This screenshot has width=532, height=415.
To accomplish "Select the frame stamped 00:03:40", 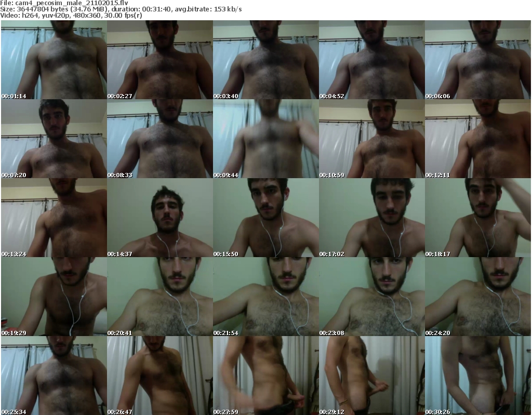I will click(266, 60).
